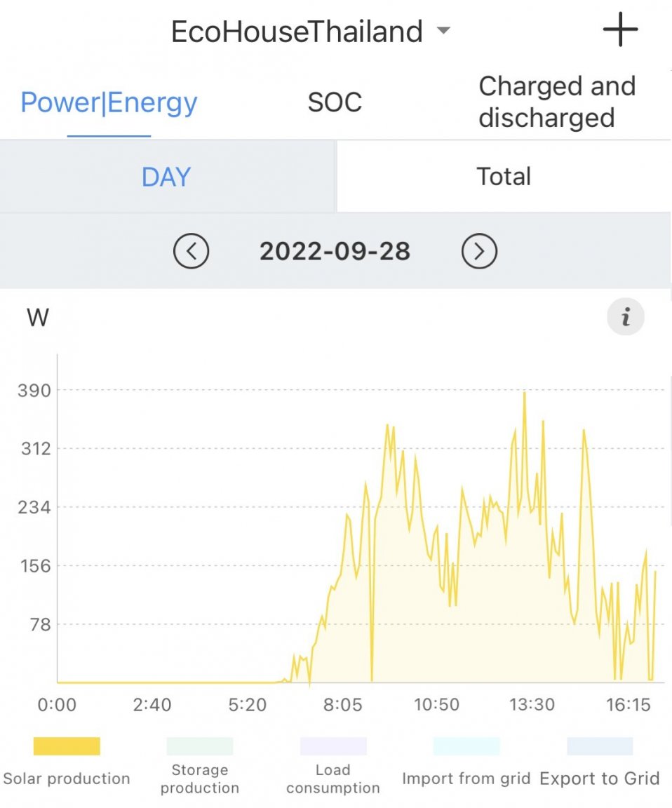Click the Solar production legend label

[67, 778]
